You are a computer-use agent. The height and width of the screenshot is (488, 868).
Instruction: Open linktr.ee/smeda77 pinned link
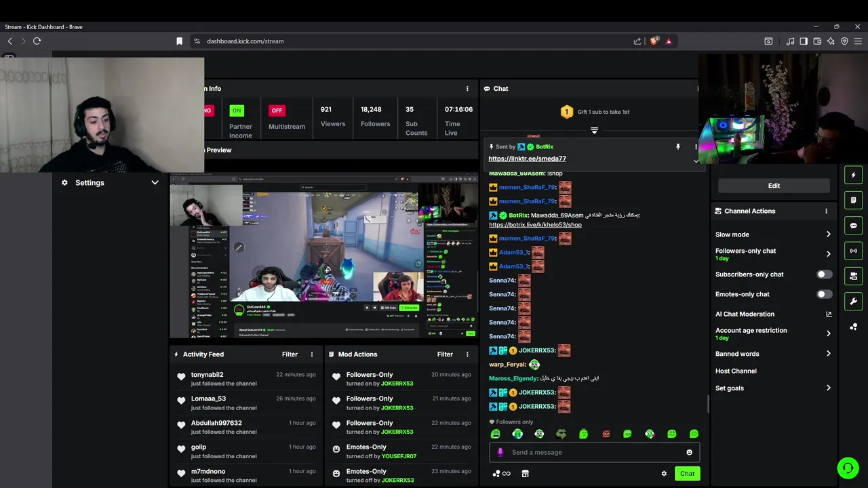click(x=527, y=159)
